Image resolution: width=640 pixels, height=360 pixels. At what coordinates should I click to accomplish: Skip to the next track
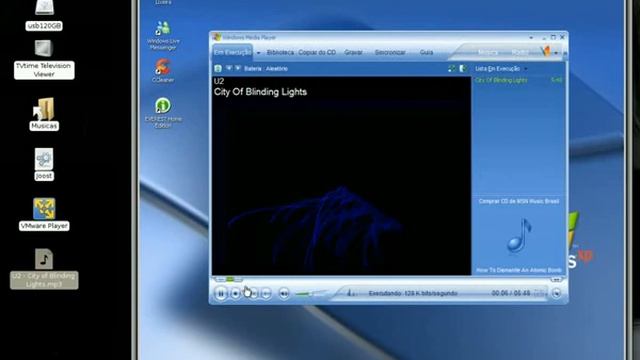click(x=266, y=293)
